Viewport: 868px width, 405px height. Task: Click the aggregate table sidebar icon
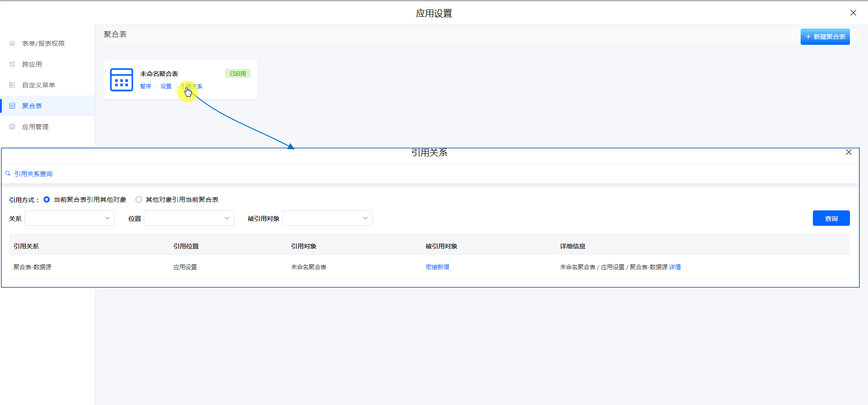[x=12, y=106]
